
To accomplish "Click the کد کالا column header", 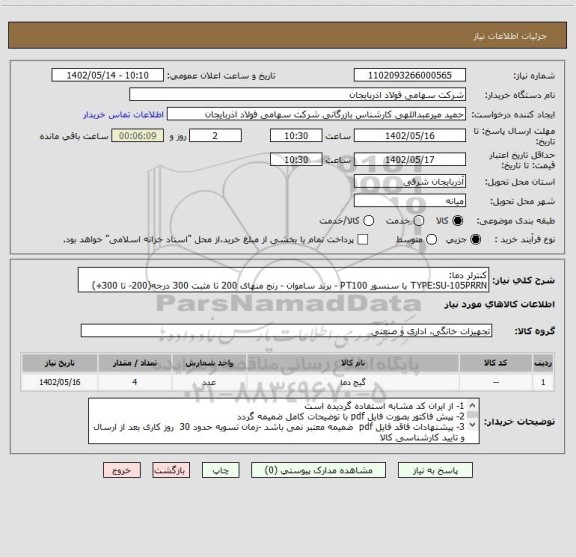I will pyautogui.click(x=496, y=363).
